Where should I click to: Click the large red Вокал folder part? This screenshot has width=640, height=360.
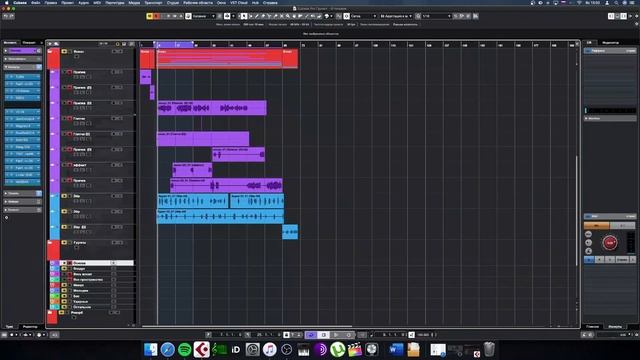click(220, 58)
